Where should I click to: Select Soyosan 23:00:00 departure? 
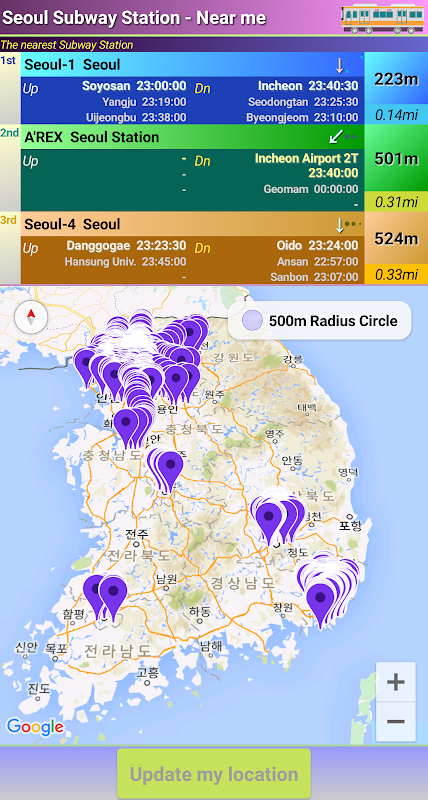click(x=134, y=86)
